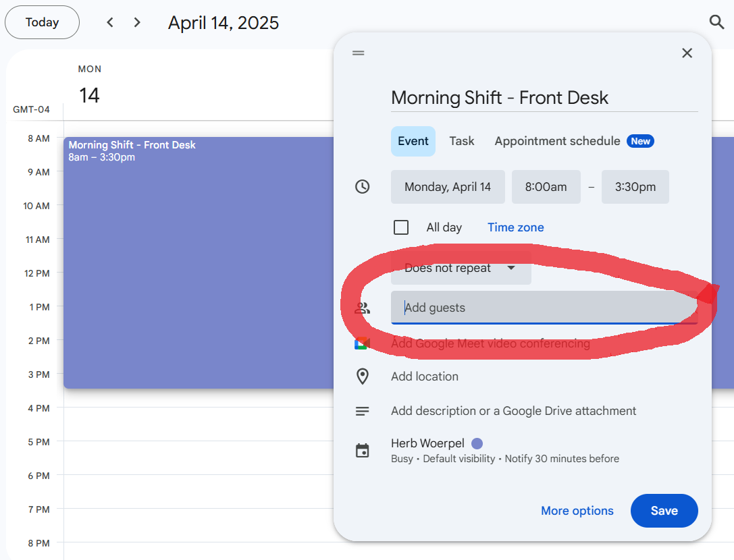Go to previous day with left chevron

(110, 22)
